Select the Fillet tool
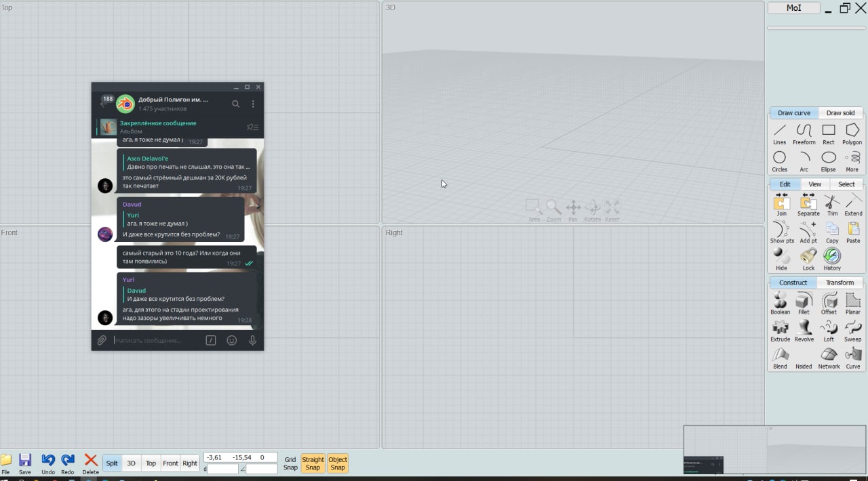The image size is (868, 481). (x=804, y=304)
